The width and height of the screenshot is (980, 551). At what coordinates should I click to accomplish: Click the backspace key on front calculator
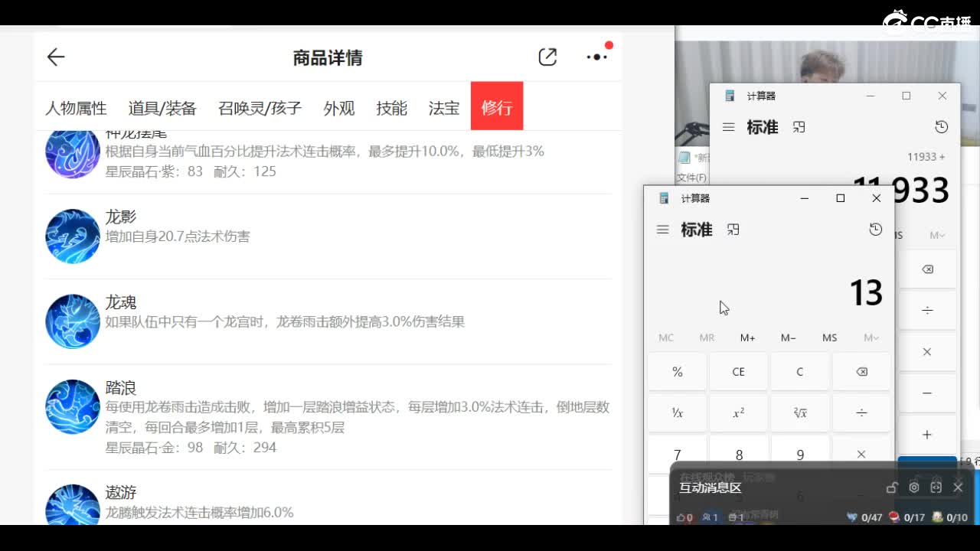pyautogui.click(x=861, y=372)
